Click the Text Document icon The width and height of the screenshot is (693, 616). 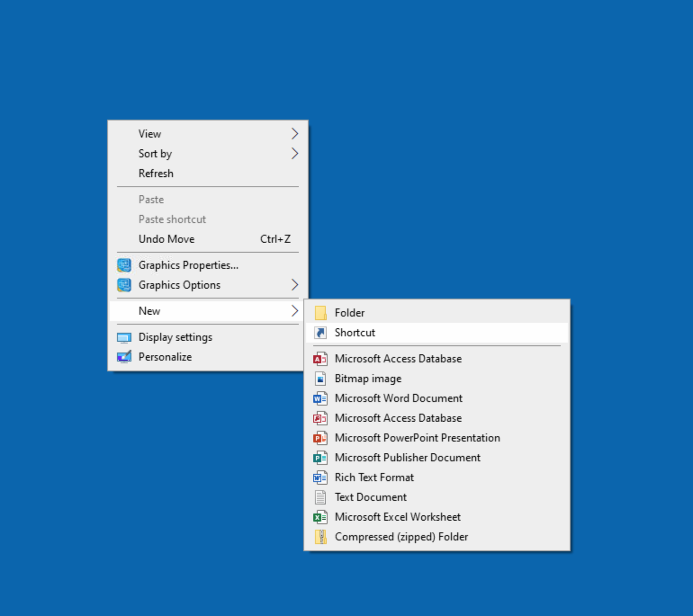point(320,497)
